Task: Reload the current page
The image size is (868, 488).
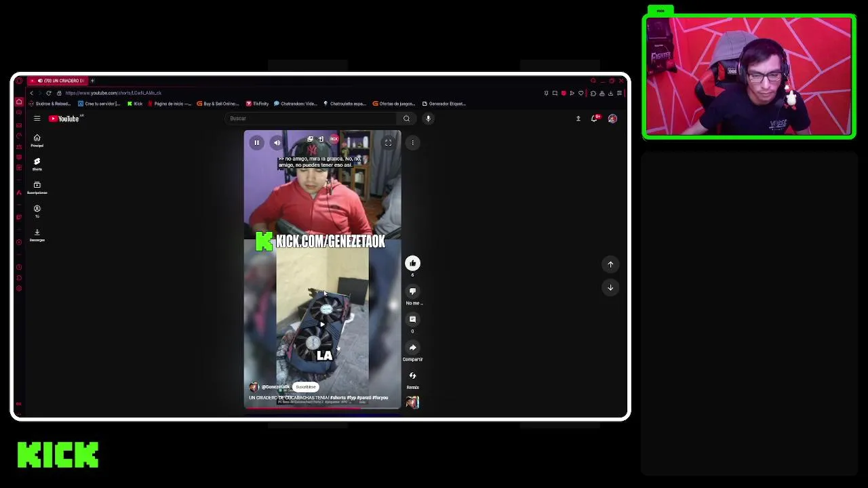Action: point(49,93)
